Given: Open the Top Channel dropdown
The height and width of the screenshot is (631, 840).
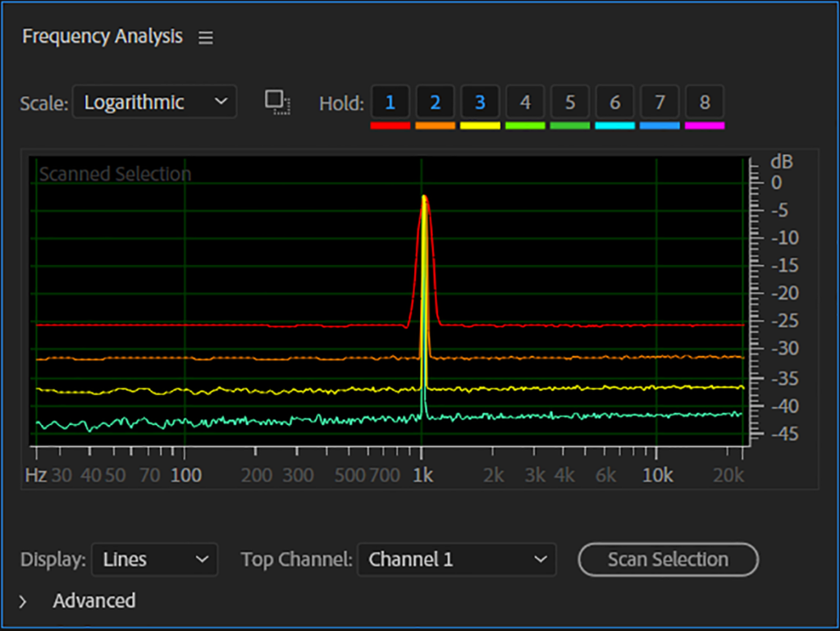Looking at the screenshot, I should 456,560.
